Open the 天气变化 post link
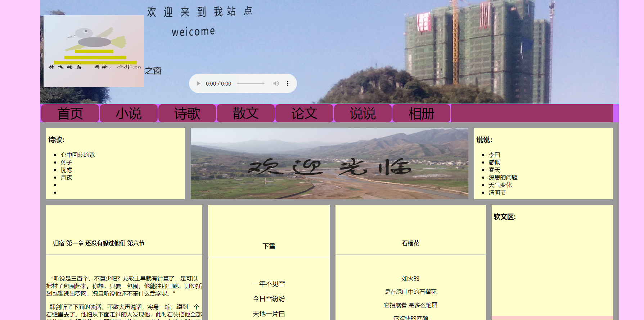The width and height of the screenshot is (644, 320). point(500,185)
